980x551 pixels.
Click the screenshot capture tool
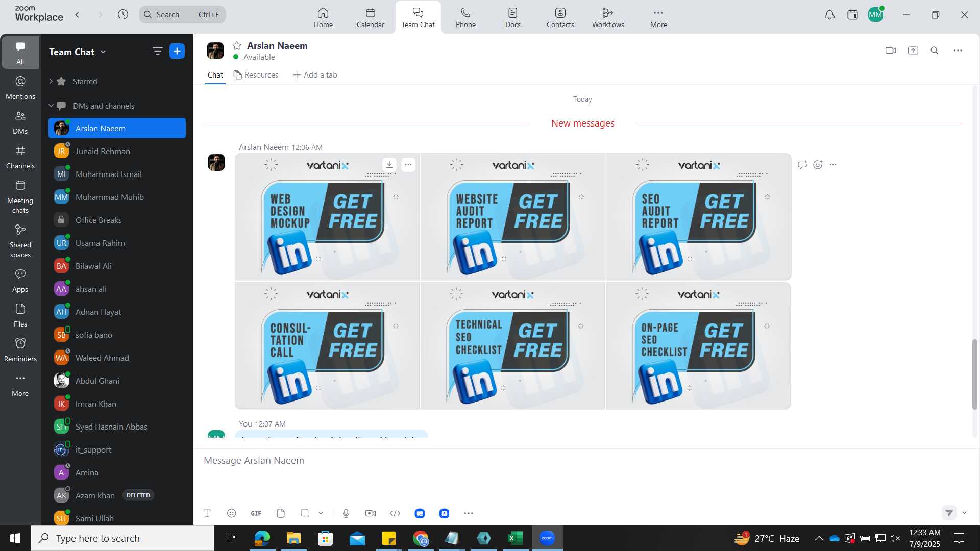(x=305, y=513)
